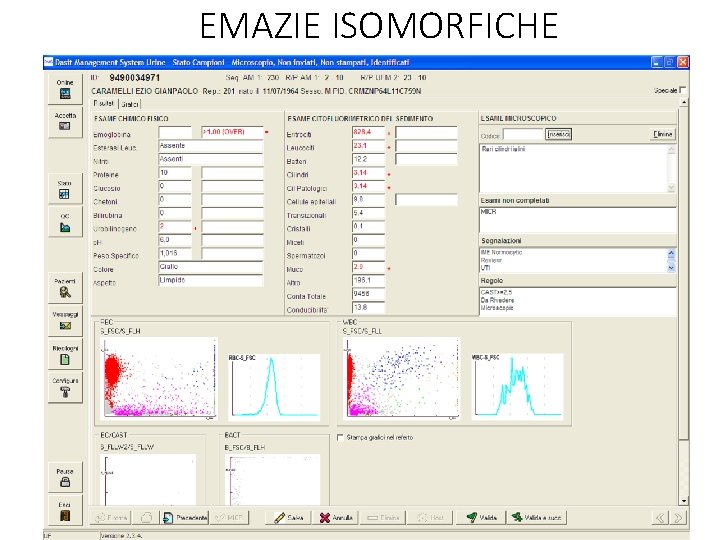Open the Messaggi envelope sidebar icon
The height and width of the screenshot is (540, 720).
[65, 321]
